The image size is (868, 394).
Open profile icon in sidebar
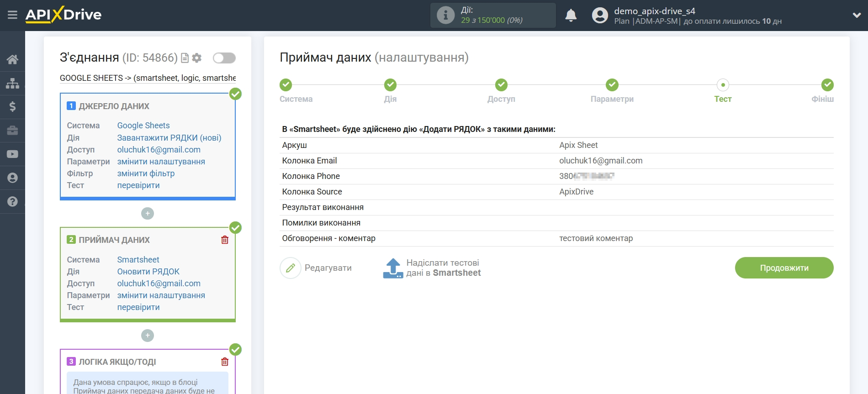(x=12, y=178)
